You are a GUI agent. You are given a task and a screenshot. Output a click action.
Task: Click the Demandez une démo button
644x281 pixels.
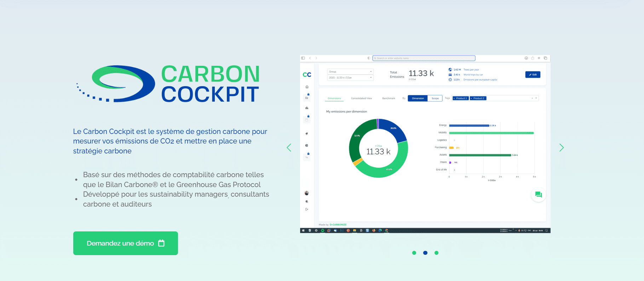pyautogui.click(x=126, y=243)
